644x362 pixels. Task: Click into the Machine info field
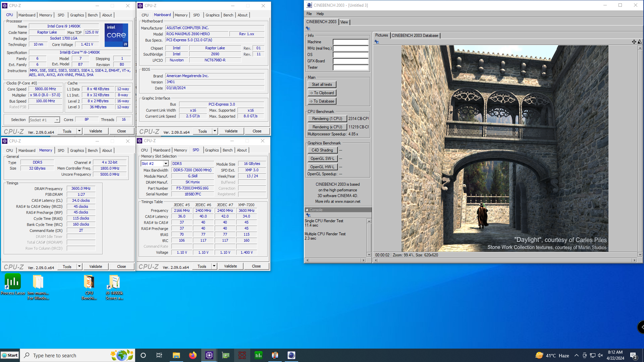(x=351, y=42)
